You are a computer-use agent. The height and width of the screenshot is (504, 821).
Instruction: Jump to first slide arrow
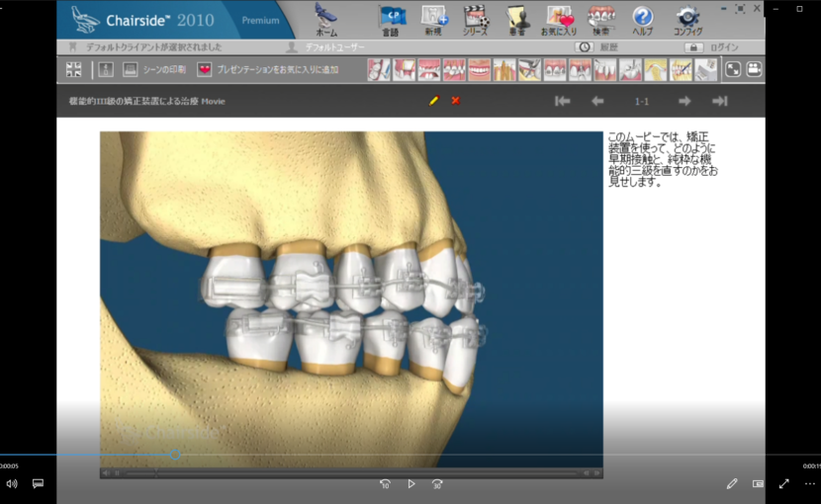[x=562, y=101]
